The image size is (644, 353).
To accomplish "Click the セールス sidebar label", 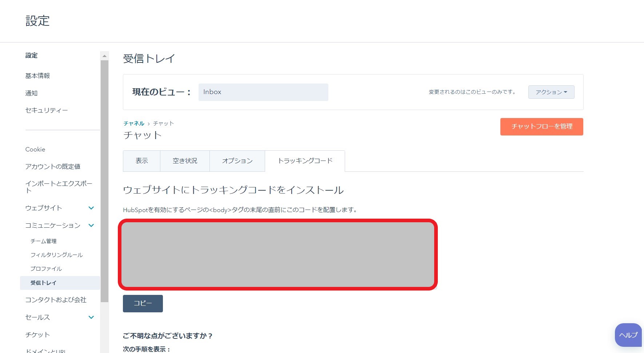I will tap(37, 317).
